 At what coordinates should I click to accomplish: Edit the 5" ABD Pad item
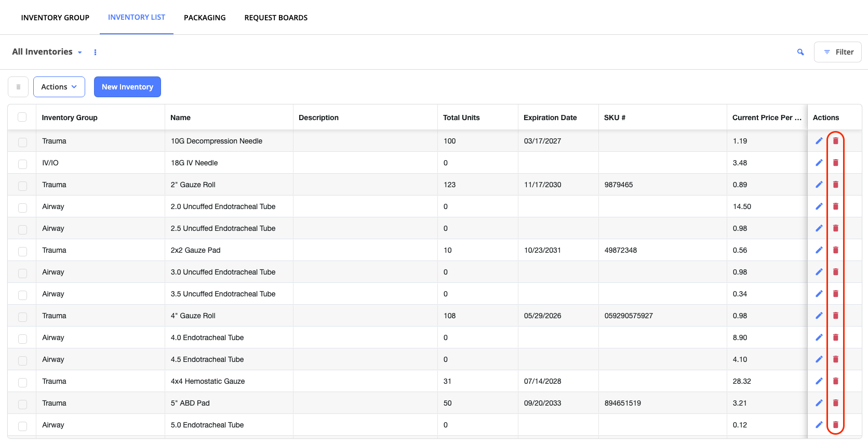(819, 403)
